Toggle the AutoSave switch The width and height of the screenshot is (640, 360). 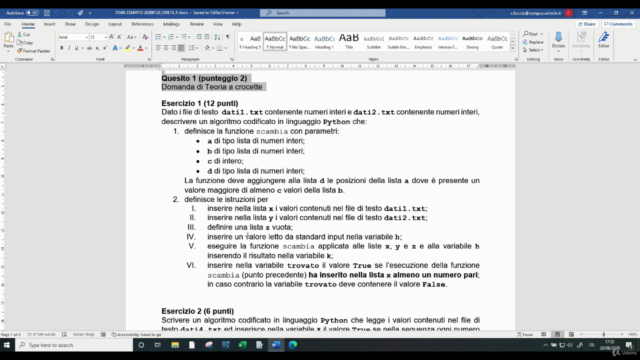[32, 13]
